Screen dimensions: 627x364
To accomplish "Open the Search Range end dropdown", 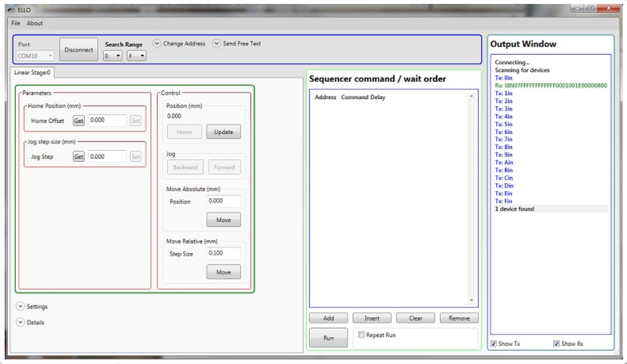I will [x=137, y=56].
